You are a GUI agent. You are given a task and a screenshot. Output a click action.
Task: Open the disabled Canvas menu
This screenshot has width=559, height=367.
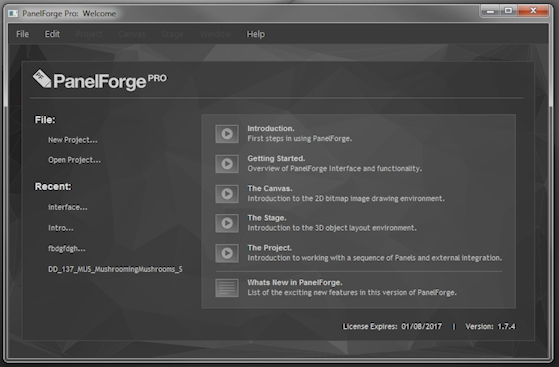[132, 34]
